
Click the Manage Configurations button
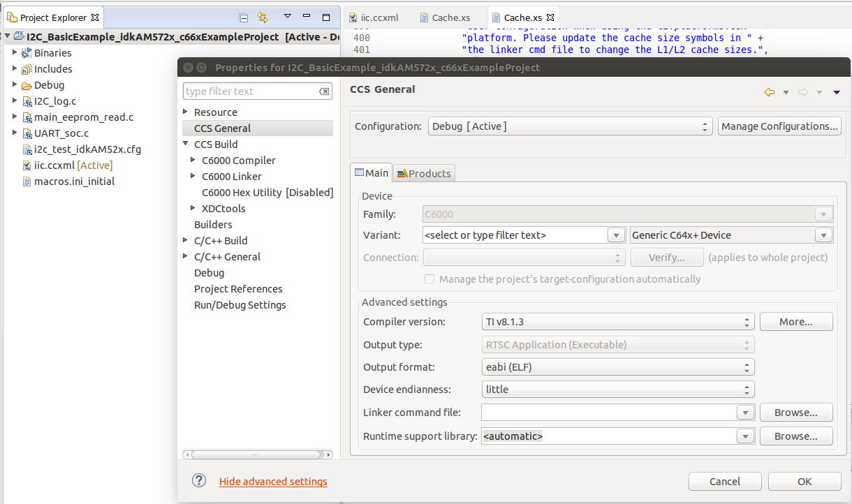[x=779, y=126]
